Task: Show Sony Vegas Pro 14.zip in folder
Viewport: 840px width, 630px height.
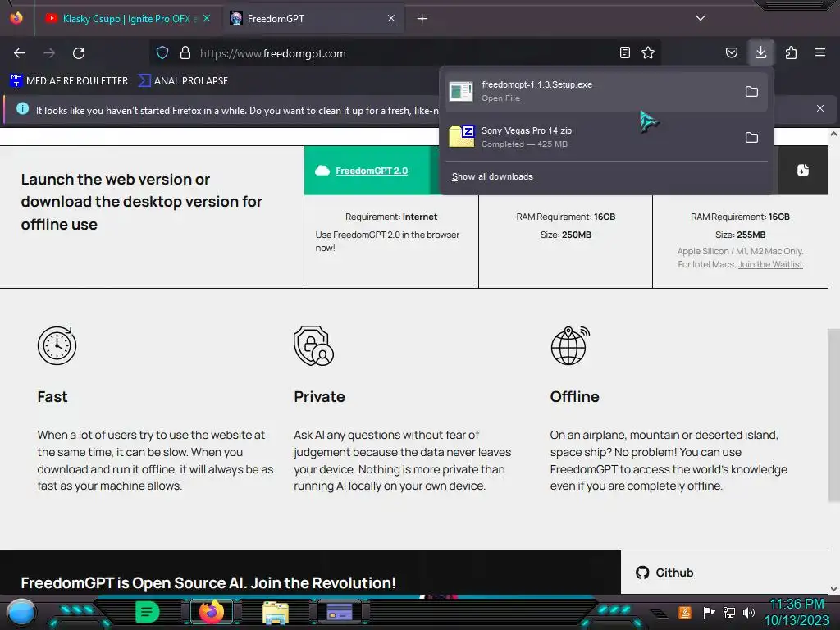Action: [751, 138]
